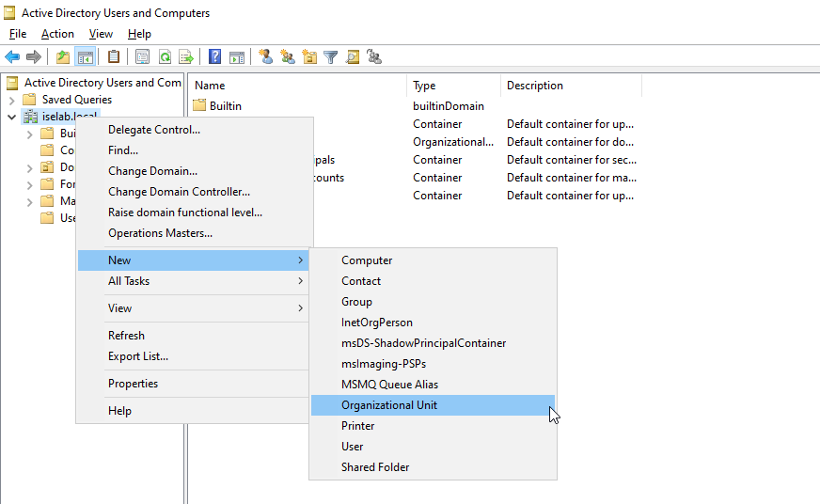Expand the Do folder tree node
The image size is (820, 504).
pos(30,167)
